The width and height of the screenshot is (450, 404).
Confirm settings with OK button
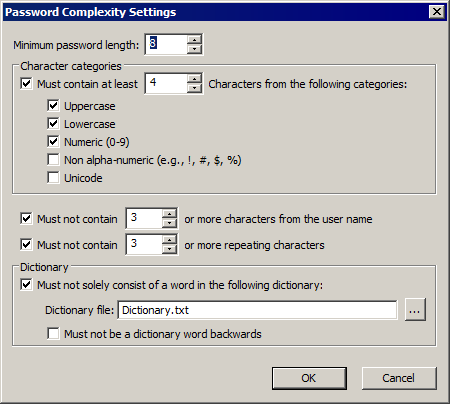(309, 378)
